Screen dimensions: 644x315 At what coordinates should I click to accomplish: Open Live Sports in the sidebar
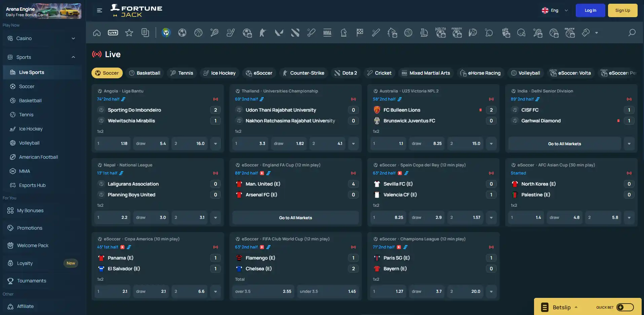coord(42,72)
